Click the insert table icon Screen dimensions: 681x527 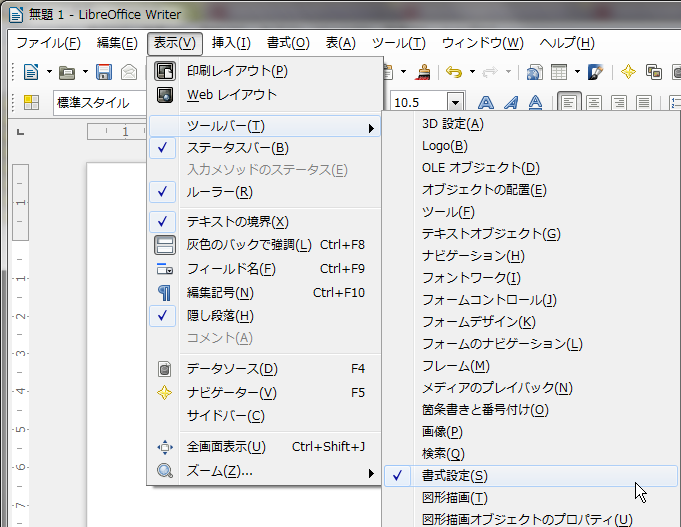[559, 72]
